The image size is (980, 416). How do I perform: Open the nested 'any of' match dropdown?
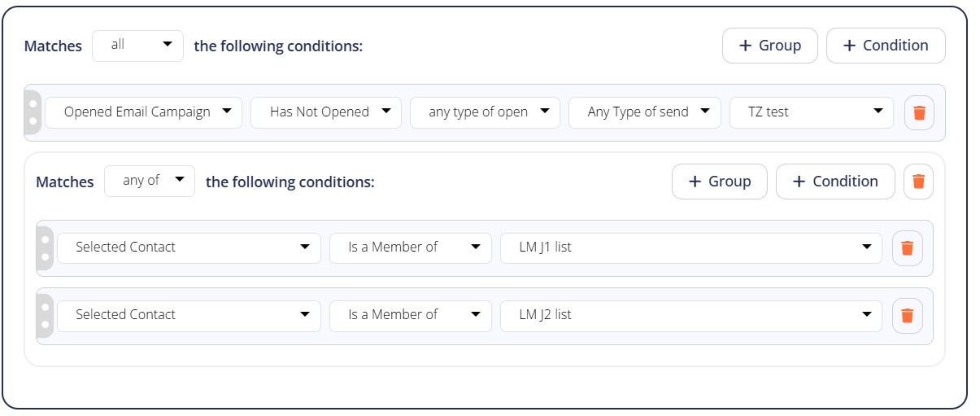pyautogui.click(x=150, y=182)
